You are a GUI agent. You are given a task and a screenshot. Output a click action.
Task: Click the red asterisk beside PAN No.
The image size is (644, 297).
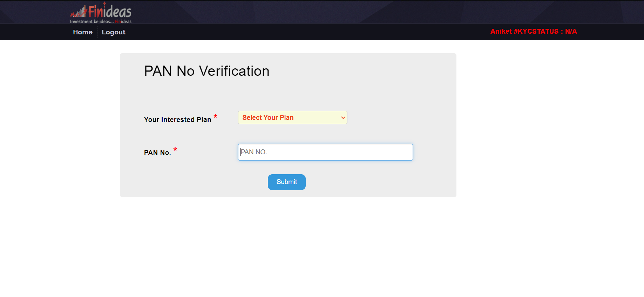click(x=175, y=150)
